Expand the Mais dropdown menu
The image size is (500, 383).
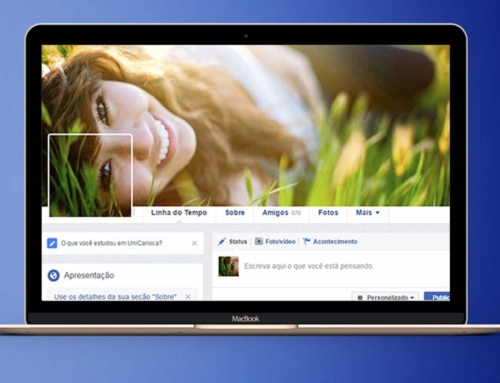pos(367,213)
